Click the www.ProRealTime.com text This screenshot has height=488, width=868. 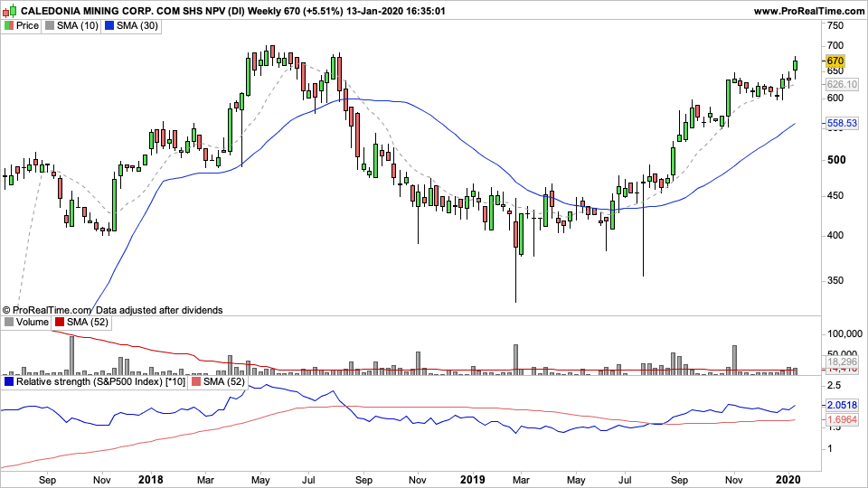point(808,11)
